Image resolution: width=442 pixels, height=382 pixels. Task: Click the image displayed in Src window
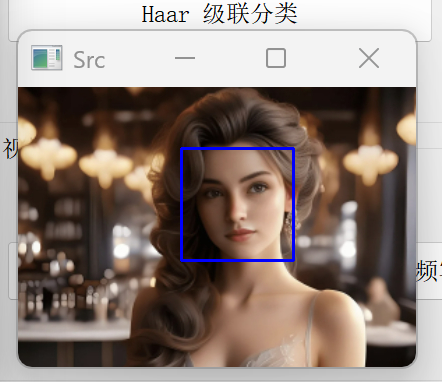pyautogui.click(x=217, y=227)
